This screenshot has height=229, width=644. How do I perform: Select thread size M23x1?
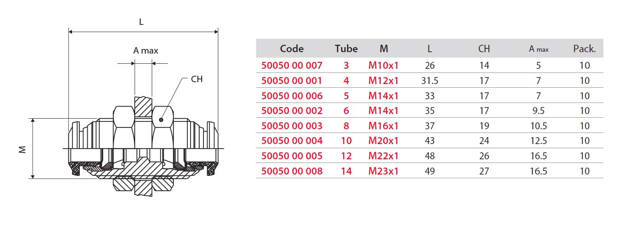point(383,171)
